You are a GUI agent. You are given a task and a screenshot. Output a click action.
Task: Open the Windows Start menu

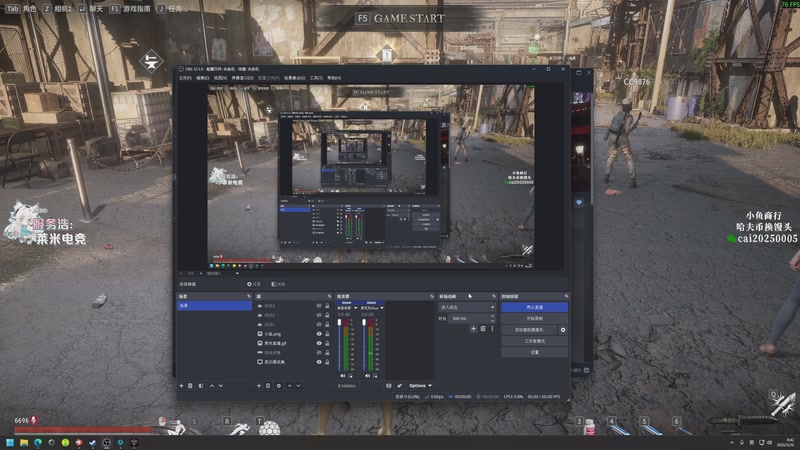click(10, 442)
